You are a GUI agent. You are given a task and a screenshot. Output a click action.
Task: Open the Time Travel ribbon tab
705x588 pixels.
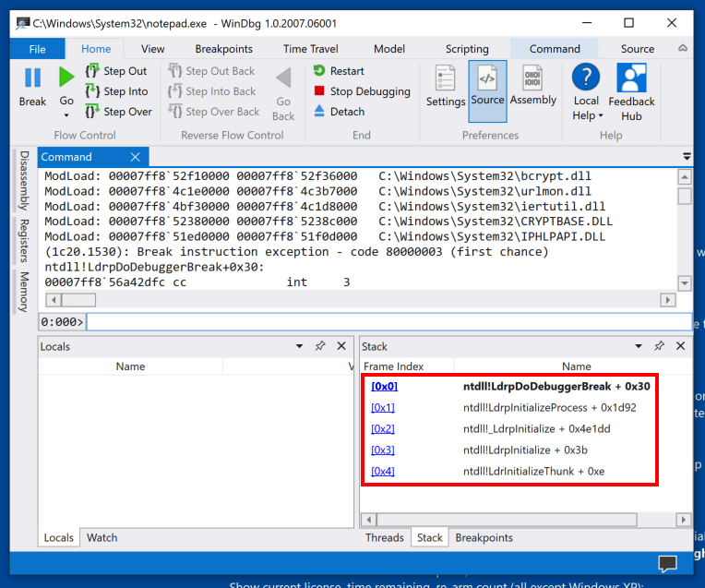click(x=311, y=49)
